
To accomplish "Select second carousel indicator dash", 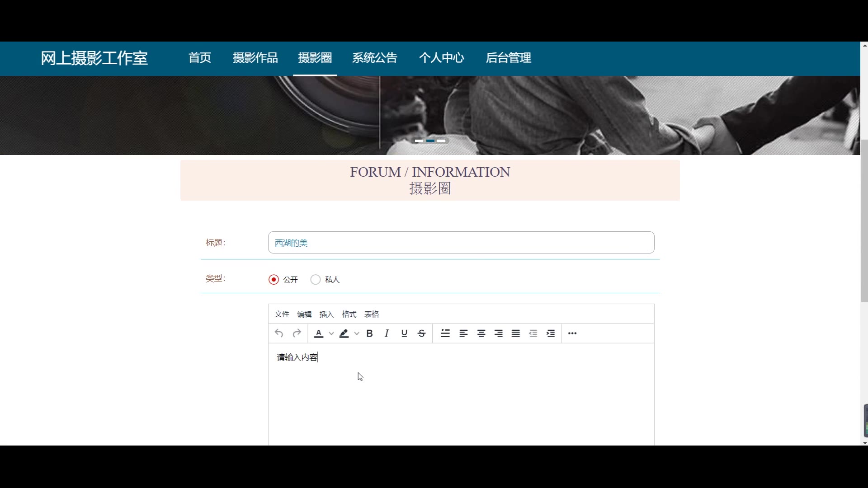I will tap(430, 141).
